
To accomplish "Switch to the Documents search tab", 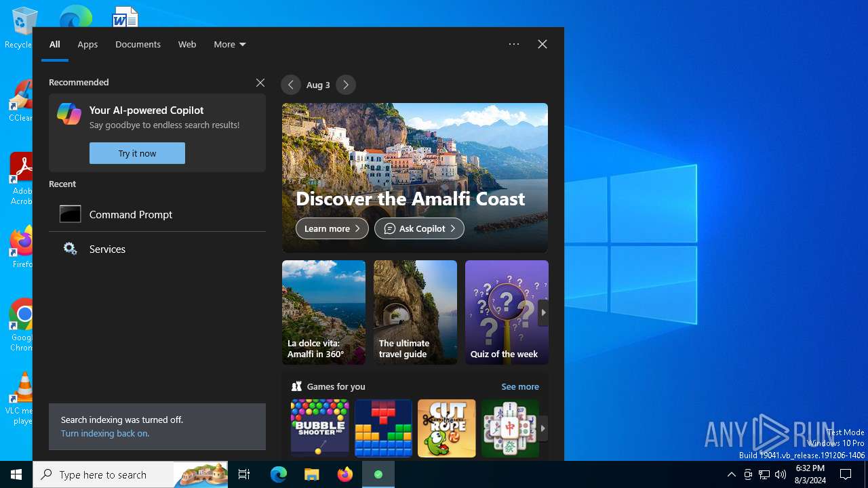I will pos(138,44).
